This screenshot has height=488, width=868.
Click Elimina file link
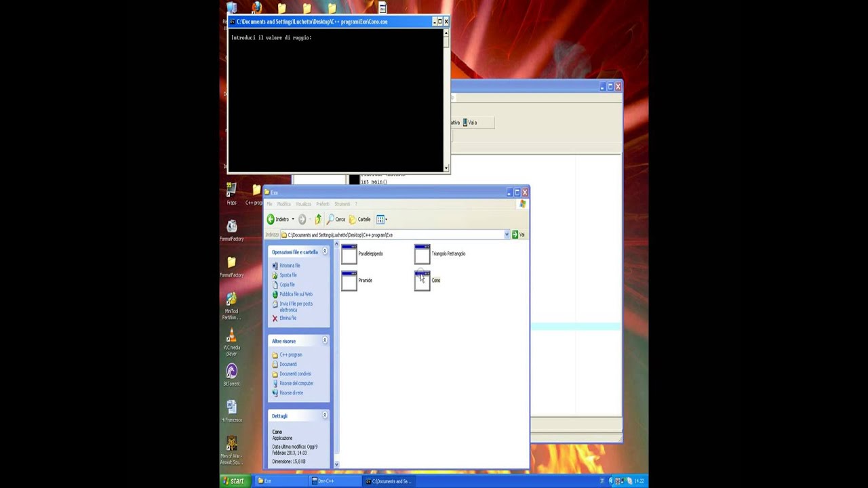coord(288,318)
